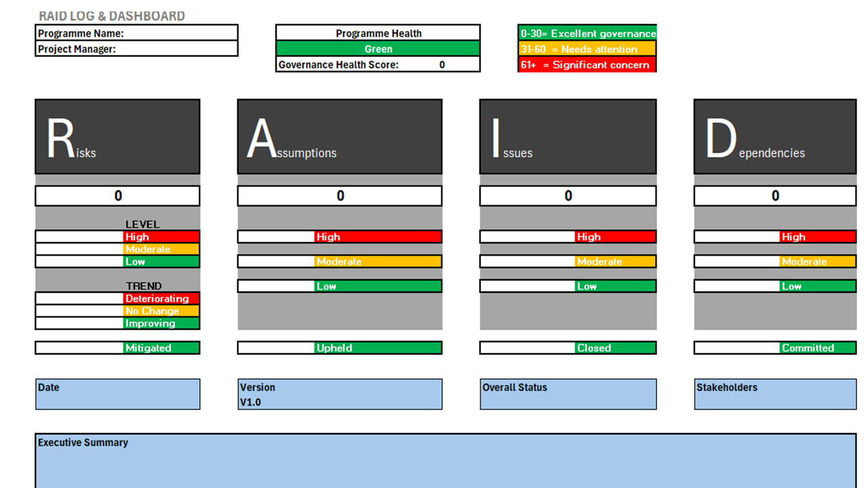Click the Low row under Dependencies
Image resolution: width=868 pixels, height=488 pixels.
tap(775, 286)
